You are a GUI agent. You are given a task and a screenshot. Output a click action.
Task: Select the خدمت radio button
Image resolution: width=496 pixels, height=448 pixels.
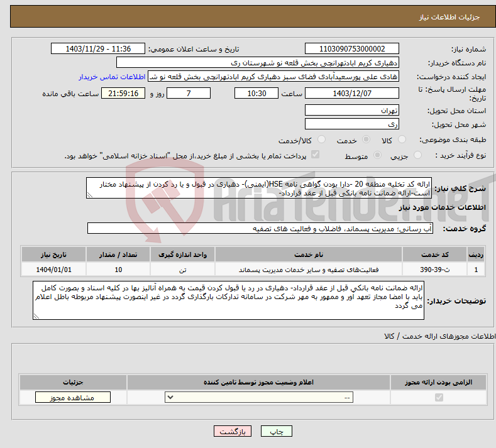point(366,139)
